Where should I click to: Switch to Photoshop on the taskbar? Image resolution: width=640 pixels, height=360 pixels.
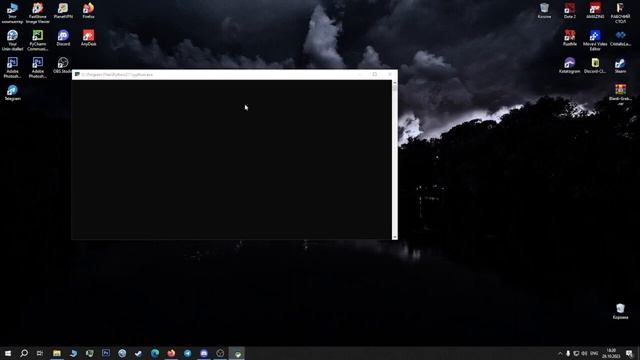point(106,353)
